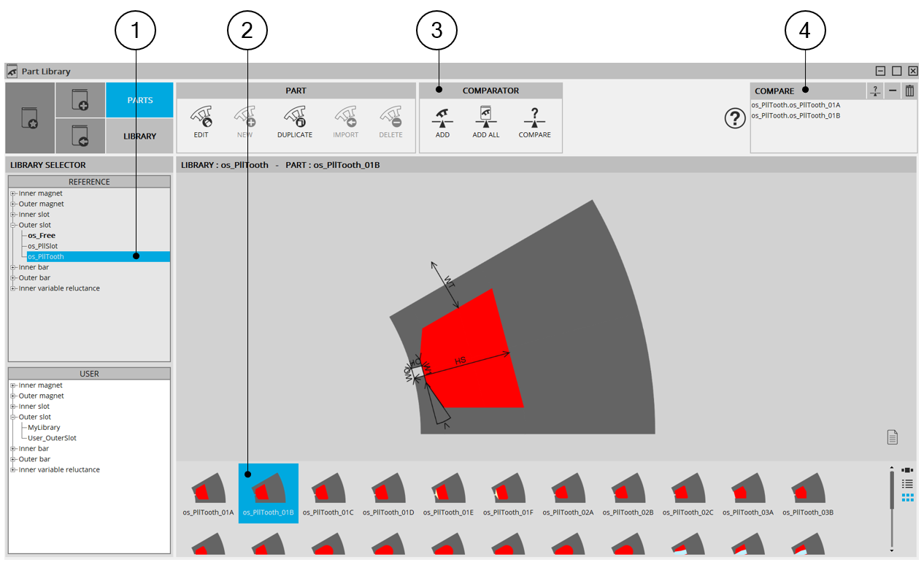
Task: Select os_PllTooth.os_PllTooth_01A in the compare list
Action: pyautogui.click(x=795, y=105)
